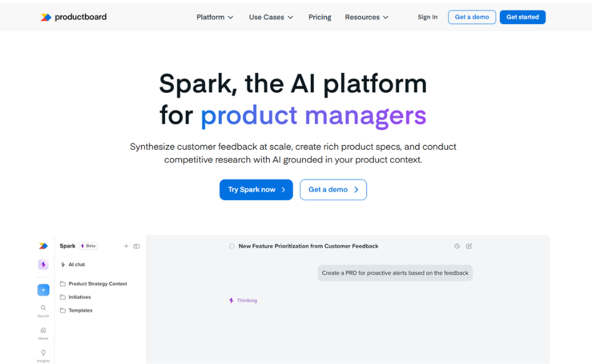
Task: Select the Spark lightning icon in the sidebar
Action: click(43, 264)
